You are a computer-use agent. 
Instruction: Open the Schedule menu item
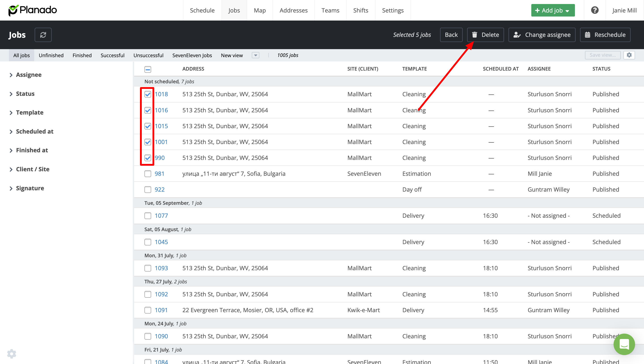(x=202, y=10)
